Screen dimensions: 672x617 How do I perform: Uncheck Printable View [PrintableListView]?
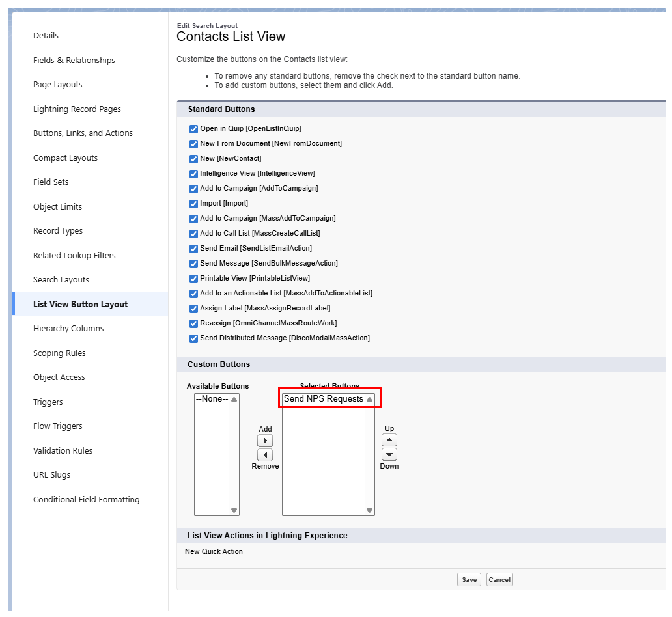pyautogui.click(x=193, y=278)
